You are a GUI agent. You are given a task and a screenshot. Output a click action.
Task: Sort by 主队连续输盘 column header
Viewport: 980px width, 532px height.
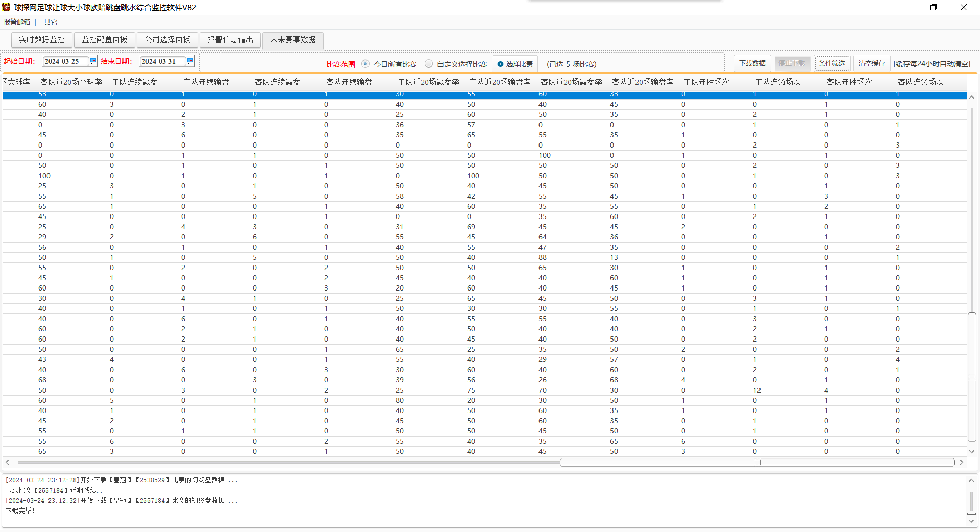tap(216, 82)
